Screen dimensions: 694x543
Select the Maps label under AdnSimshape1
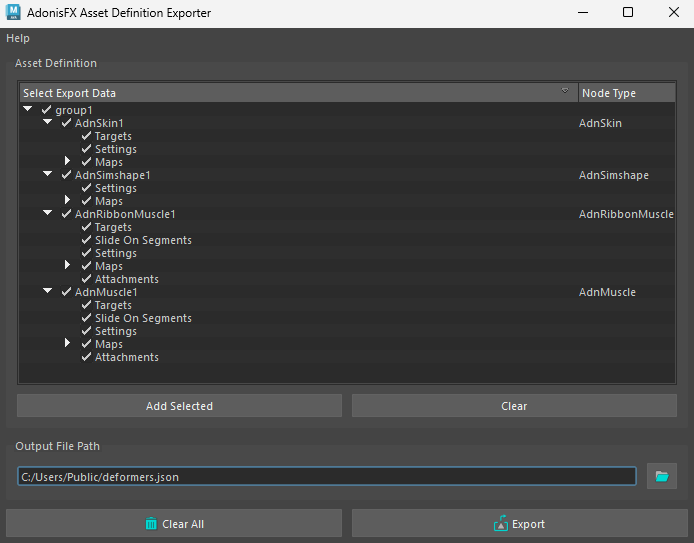point(109,201)
